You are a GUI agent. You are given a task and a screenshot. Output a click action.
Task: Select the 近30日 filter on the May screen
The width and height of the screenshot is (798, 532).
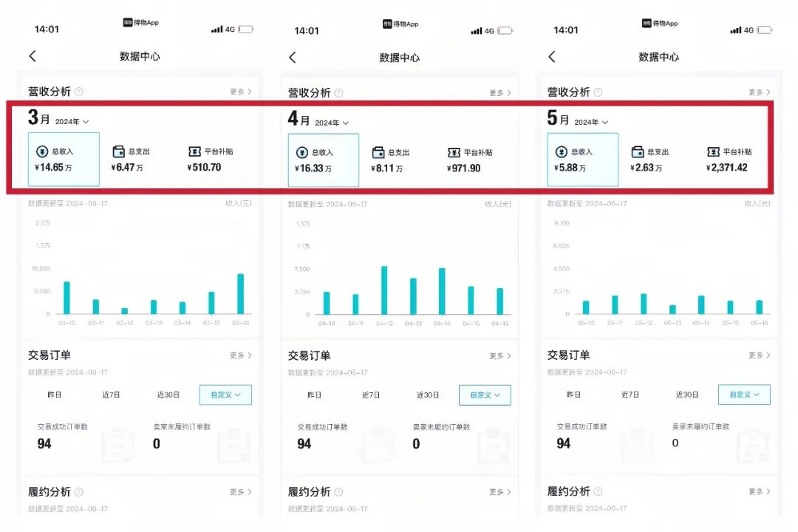(x=686, y=395)
